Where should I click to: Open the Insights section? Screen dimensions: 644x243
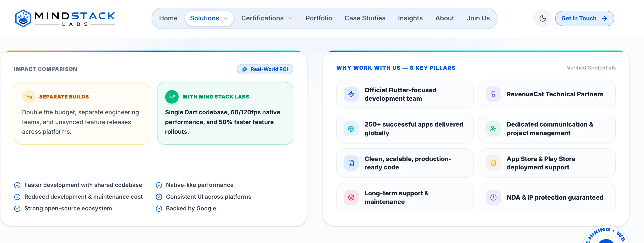click(x=410, y=18)
